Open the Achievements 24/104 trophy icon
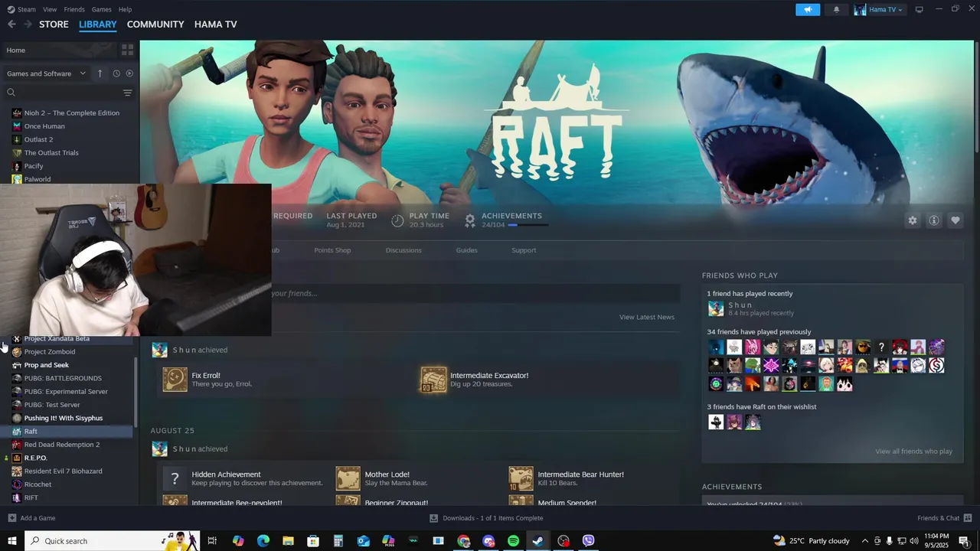This screenshot has height=551, width=980. (x=470, y=220)
